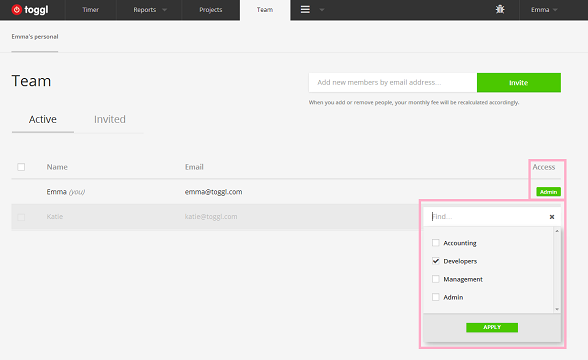This screenshot has width=588, height=360.
Task: Select the Emma's personal workspace tab
Action: 35,37
